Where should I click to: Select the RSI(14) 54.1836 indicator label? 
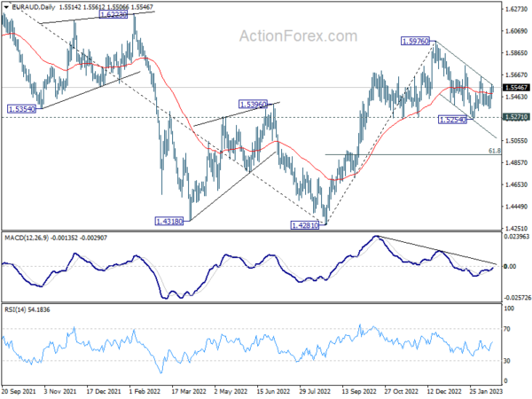pos(27,309)
